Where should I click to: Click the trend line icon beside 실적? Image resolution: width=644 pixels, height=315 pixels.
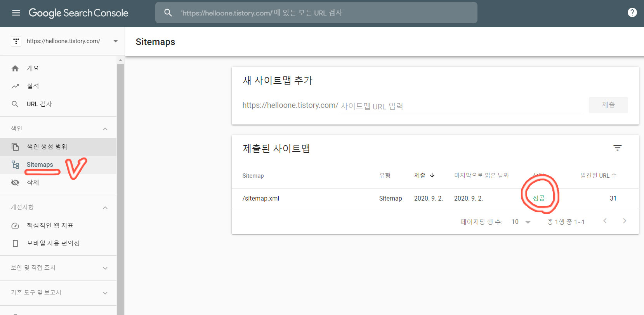tap(15, 86)
